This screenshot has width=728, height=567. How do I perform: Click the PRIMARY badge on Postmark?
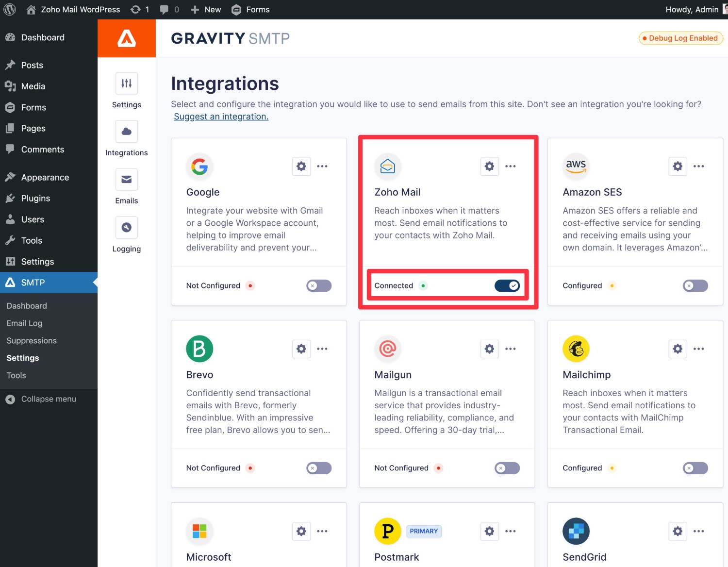point(424,532)
